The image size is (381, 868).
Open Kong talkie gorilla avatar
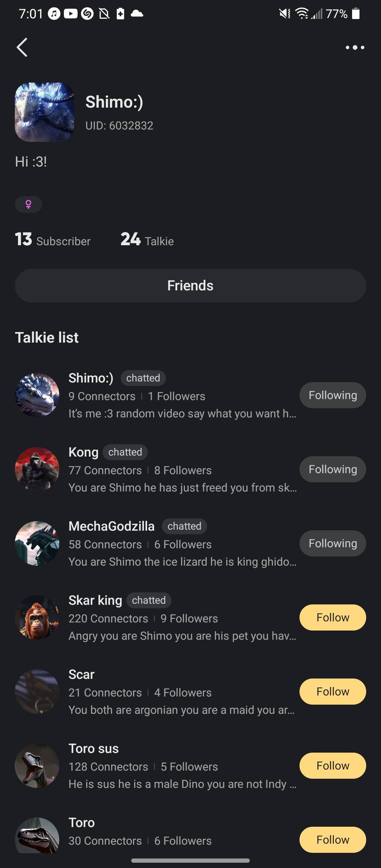tap(37, 469)
